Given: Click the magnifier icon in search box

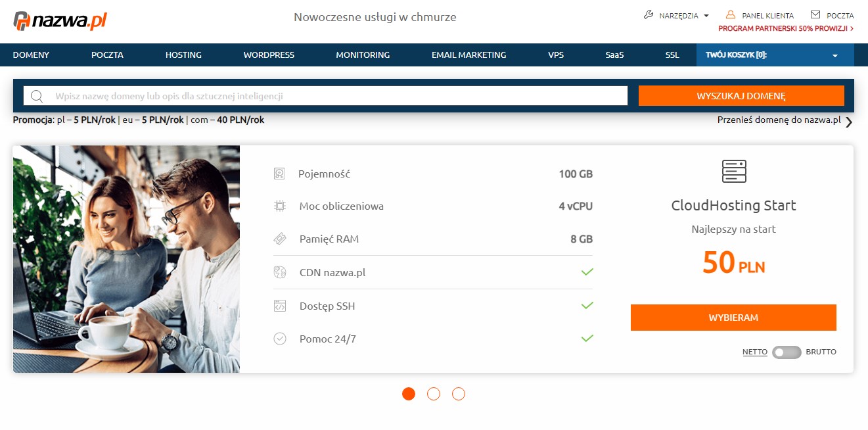Looking at the screenshot, I should pos(37,96).
